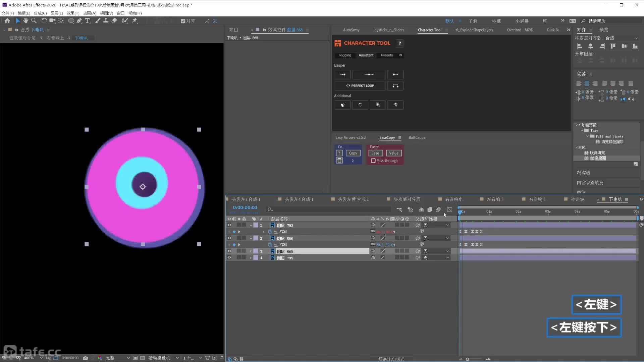Select the Puppet Pin tool
Screen dimensions: 644x362
135,21
